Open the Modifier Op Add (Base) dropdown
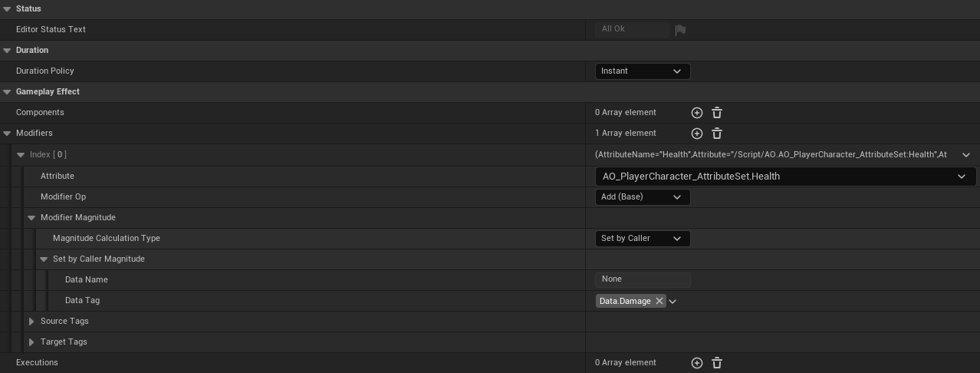 coord(643,197)
